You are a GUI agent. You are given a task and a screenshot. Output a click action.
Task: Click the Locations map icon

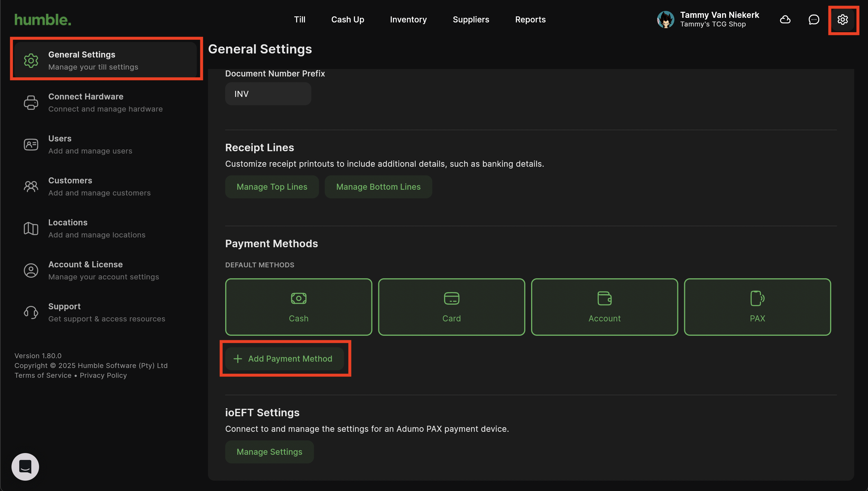[31, 229]
